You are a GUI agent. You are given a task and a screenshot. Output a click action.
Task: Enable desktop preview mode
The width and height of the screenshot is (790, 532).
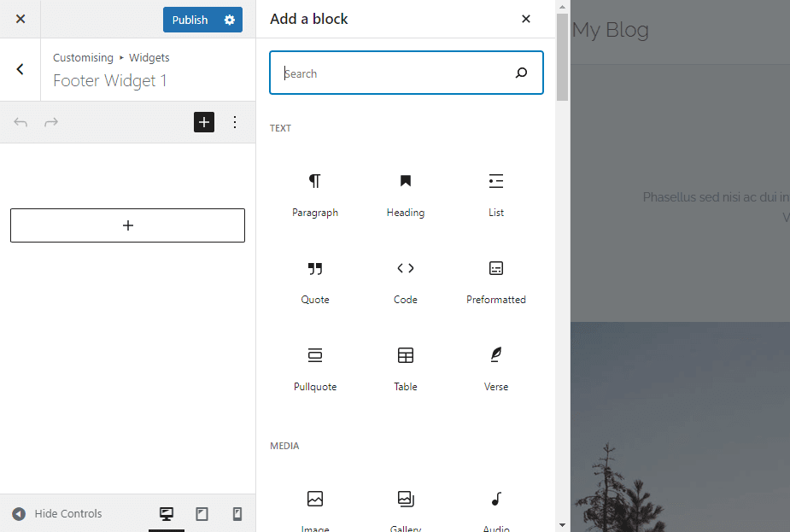pos(166,513)
